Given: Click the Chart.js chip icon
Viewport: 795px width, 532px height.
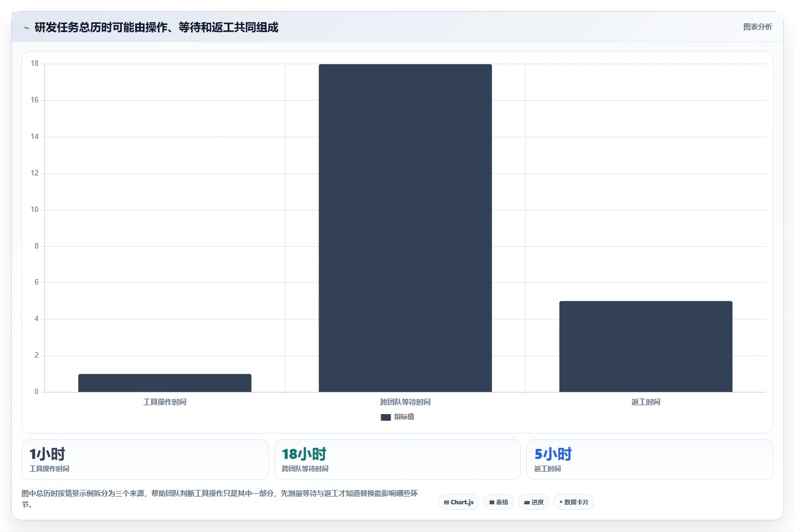Looking at the screenshot, I should 447,503.
